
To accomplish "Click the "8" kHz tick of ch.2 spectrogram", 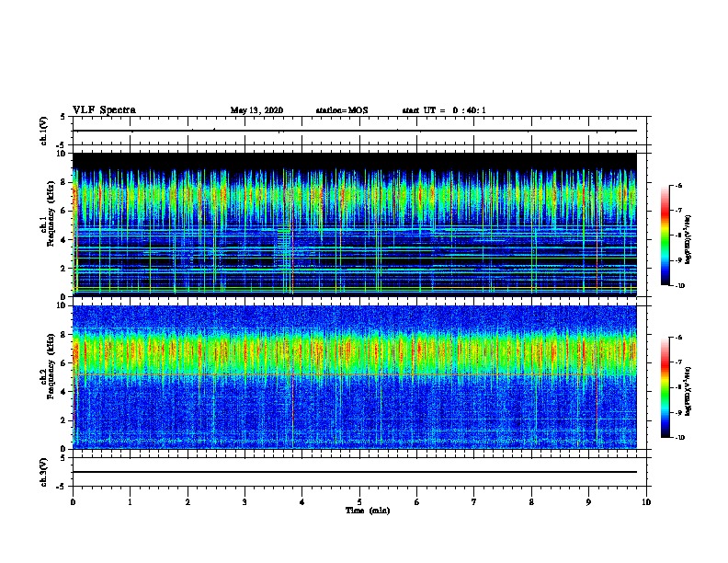I will (64, 335).
